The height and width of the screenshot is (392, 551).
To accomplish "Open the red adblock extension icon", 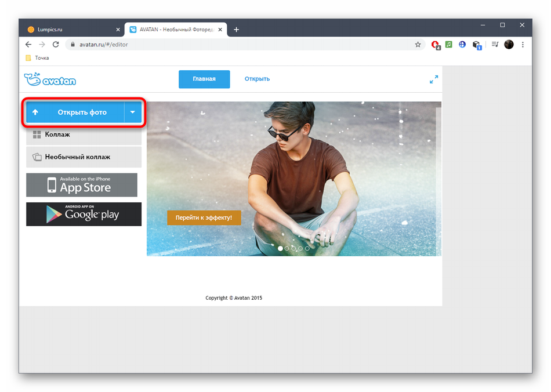I will click(x=436, y=45).
